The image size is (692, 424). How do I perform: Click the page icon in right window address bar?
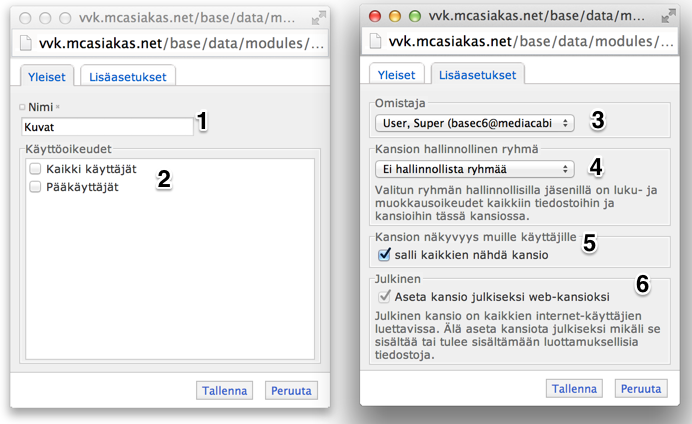click(375, 41)
